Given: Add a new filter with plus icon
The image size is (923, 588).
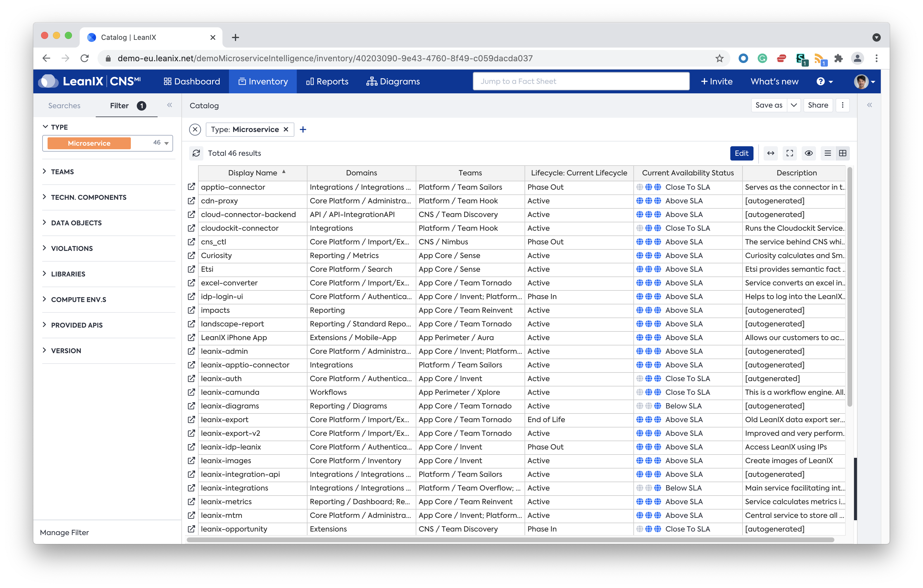Looking at the screenshot, I should click(303, 130).
